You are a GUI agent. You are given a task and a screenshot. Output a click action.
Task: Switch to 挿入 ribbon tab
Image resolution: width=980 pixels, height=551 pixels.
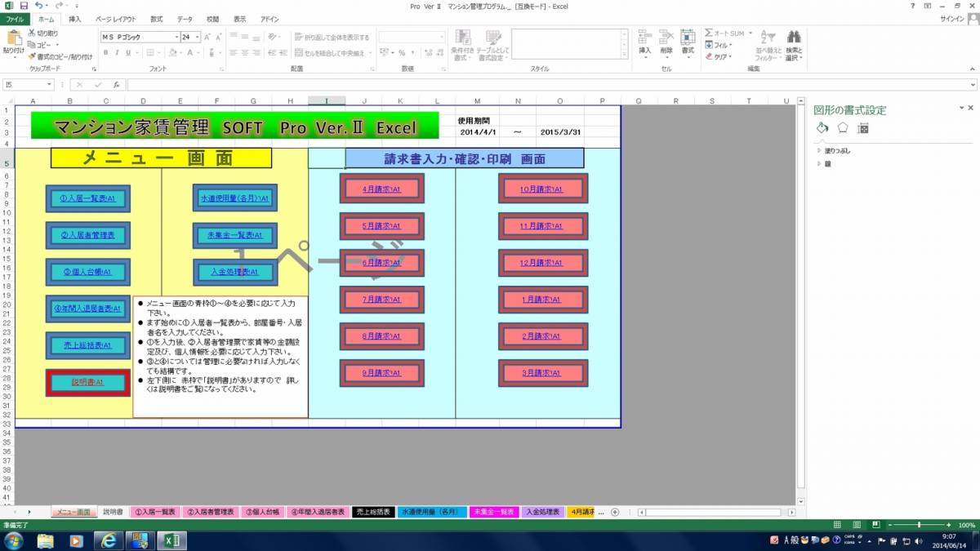coord(75,18)
